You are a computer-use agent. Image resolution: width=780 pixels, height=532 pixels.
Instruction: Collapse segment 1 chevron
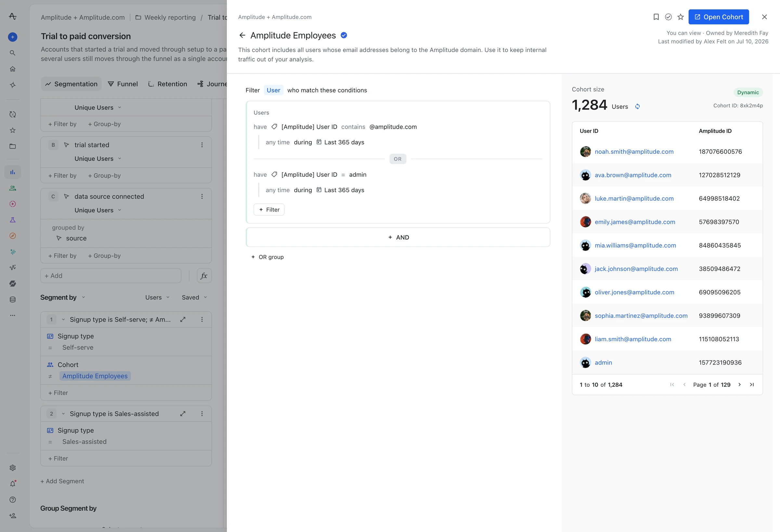[x=63, y=319]
